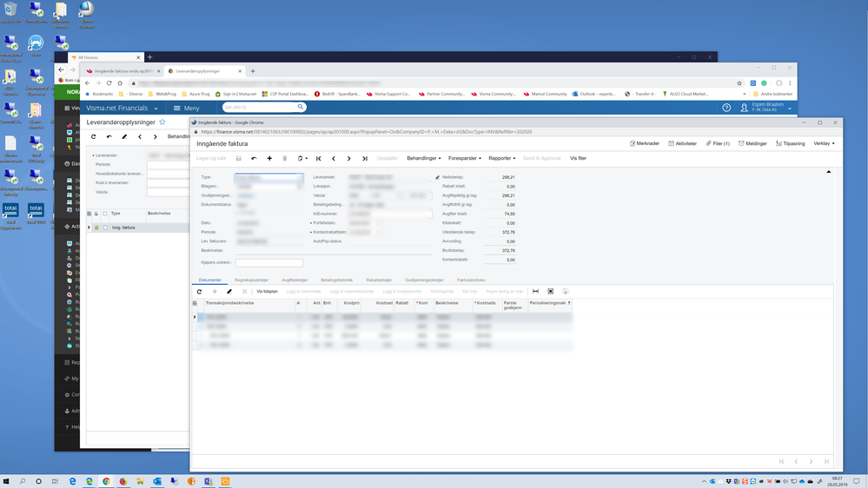The width and height of the screenshot is (868, 488).
Task: Open the help question-mark icon in Visma header
Action: [726, 108]
